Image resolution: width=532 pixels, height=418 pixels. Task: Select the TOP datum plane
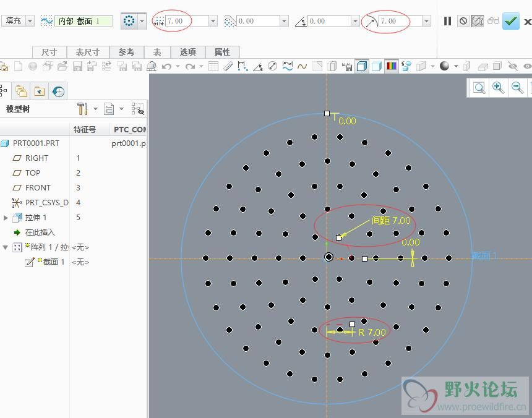click(x=33, y=173)
